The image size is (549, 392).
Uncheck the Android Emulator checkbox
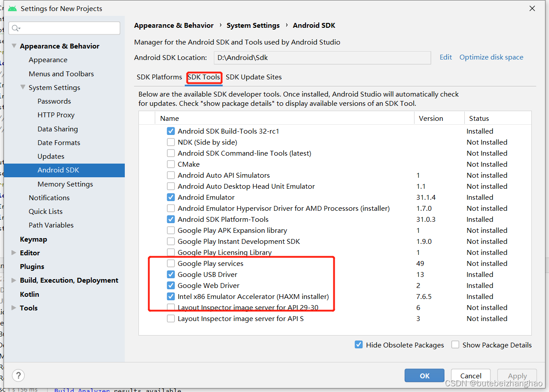click(171, 197)
